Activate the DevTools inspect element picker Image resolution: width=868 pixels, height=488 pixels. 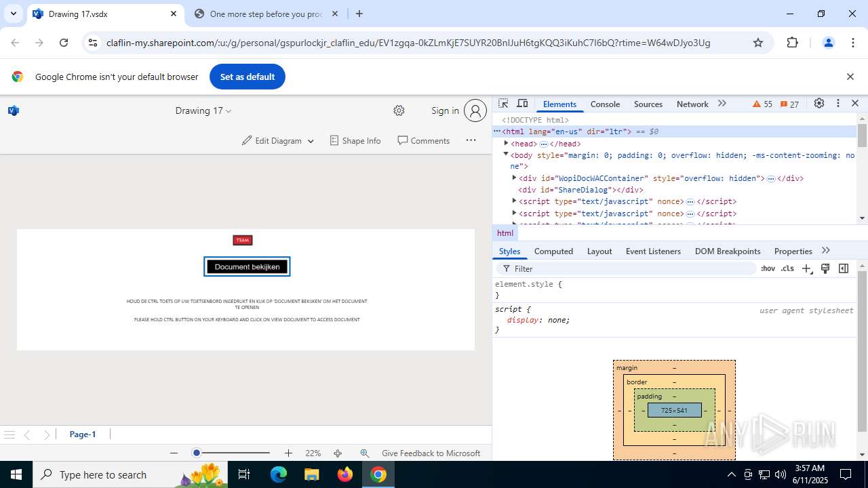coord(503,103)
